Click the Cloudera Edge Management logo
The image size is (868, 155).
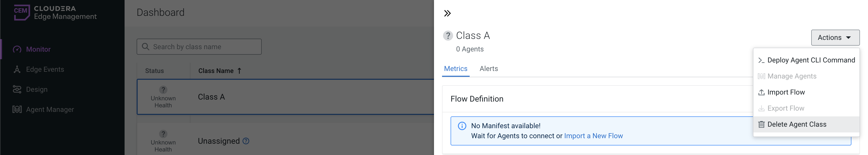point(55,13)
